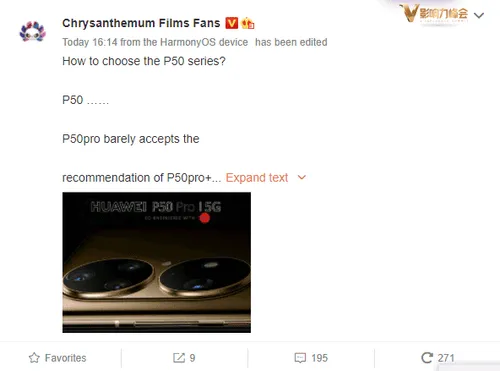
Task: Click the Favorites label text
Action: [66, 358]
